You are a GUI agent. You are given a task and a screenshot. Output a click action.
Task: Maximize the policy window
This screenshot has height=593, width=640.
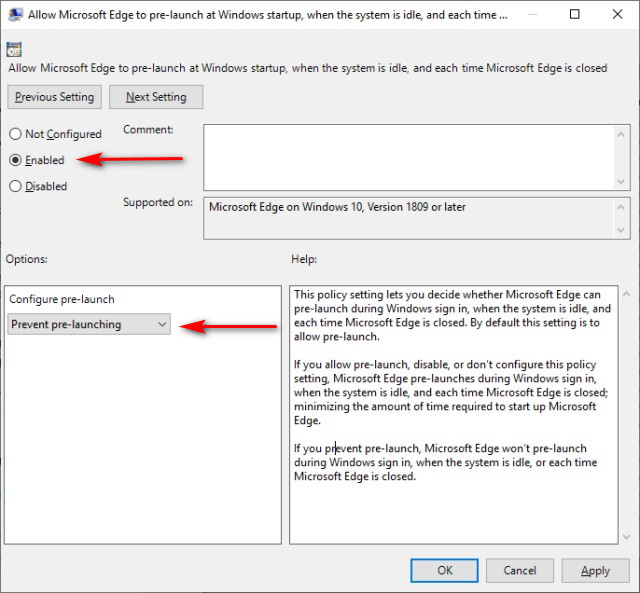[574, 15]
